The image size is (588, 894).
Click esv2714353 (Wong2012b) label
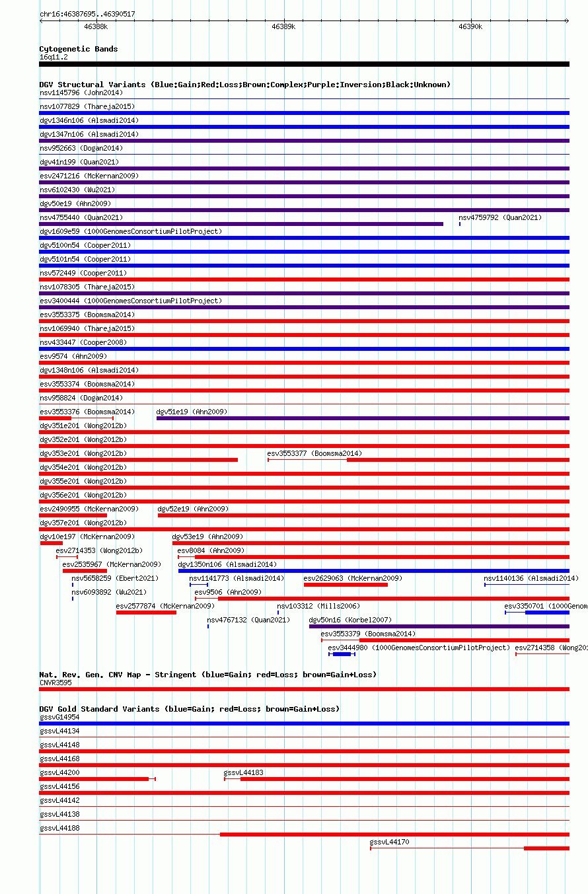tap(99, 550)
